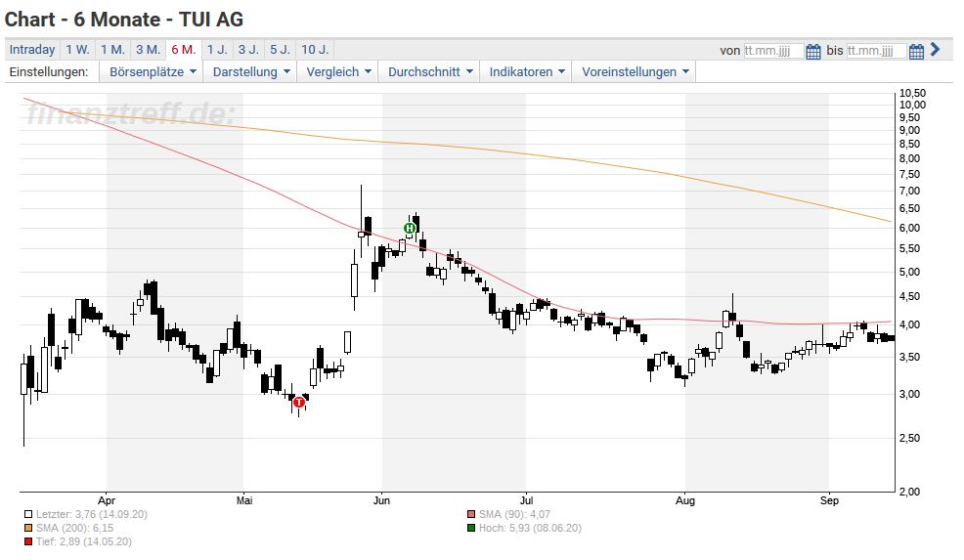Click the 'Sep' axis label
This screenshot has width=964, height=560.
coord(829,501)
